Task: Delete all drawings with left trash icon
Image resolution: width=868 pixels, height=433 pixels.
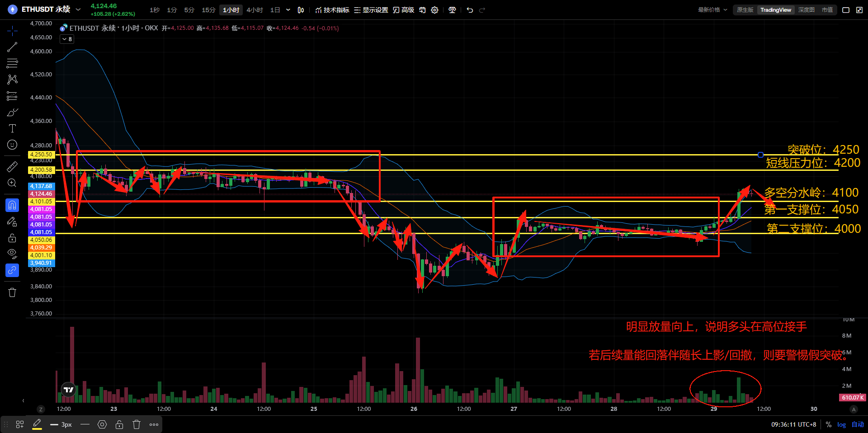Action: click(x=12, y=292)
